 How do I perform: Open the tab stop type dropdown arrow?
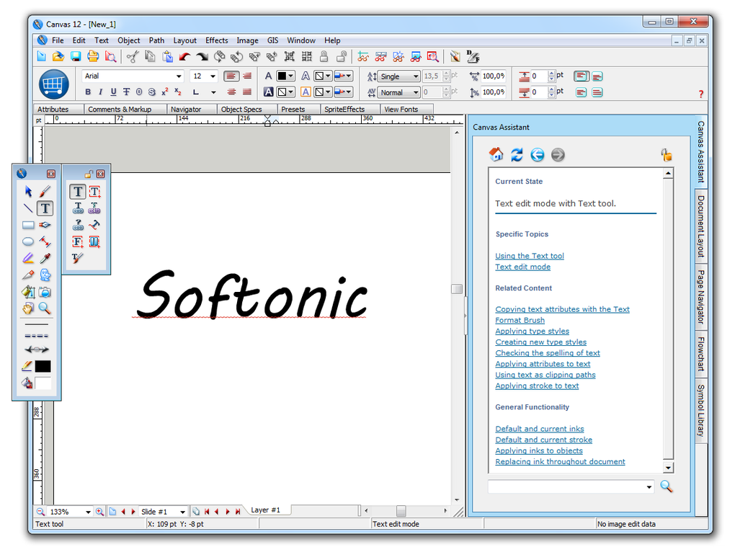[213, 92]
